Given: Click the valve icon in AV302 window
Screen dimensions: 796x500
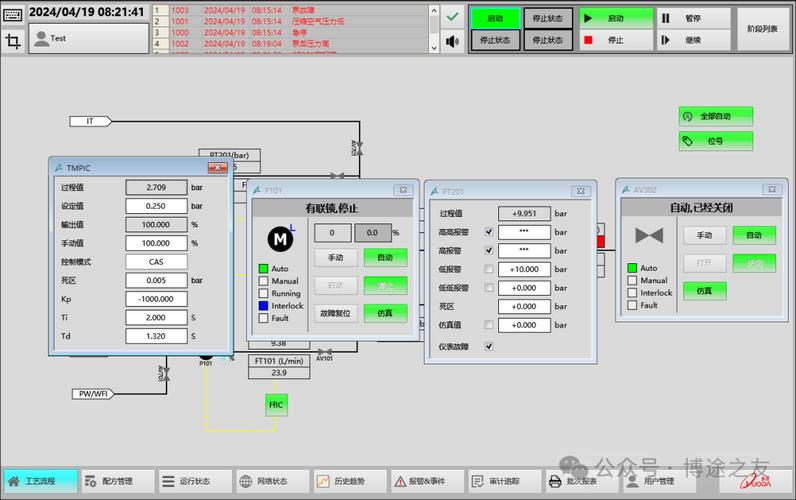Looking at the screenshot, I should [649, 236].
